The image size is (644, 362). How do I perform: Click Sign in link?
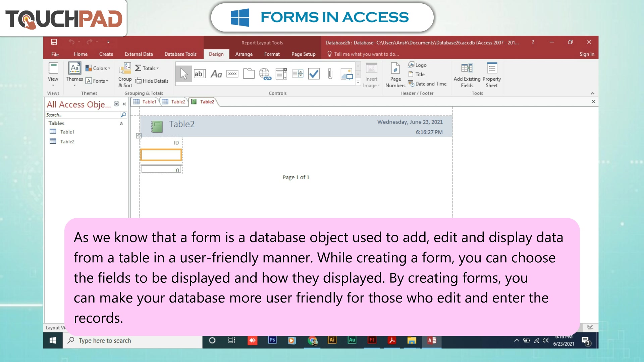(587, 54)
